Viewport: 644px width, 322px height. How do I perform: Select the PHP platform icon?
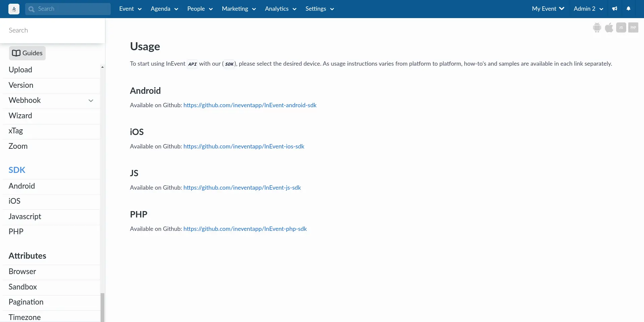[633, 27]
